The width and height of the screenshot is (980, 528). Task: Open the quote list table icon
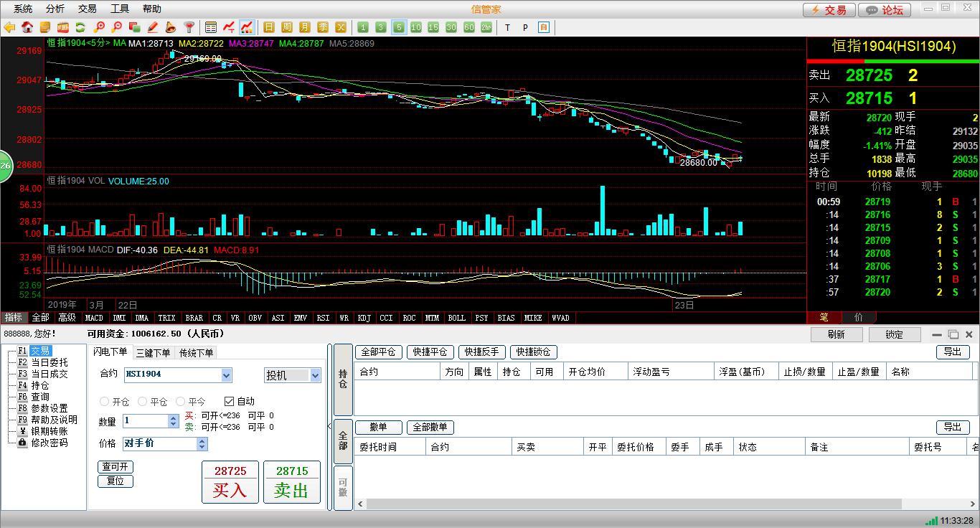tap(211, 27)
